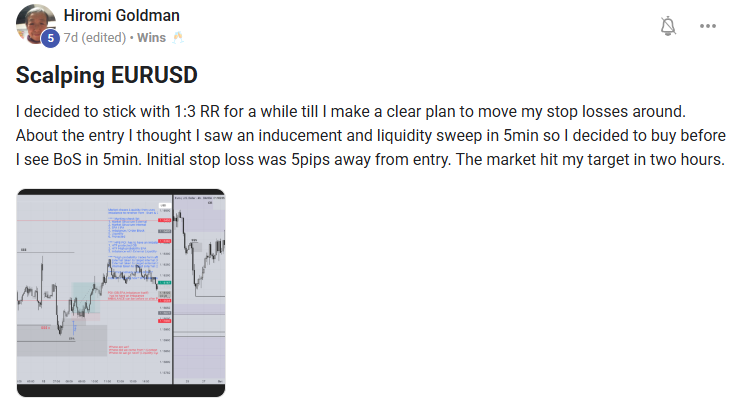Click the post body text paragraph
748x406 pixels.
[x=370, y=134]
